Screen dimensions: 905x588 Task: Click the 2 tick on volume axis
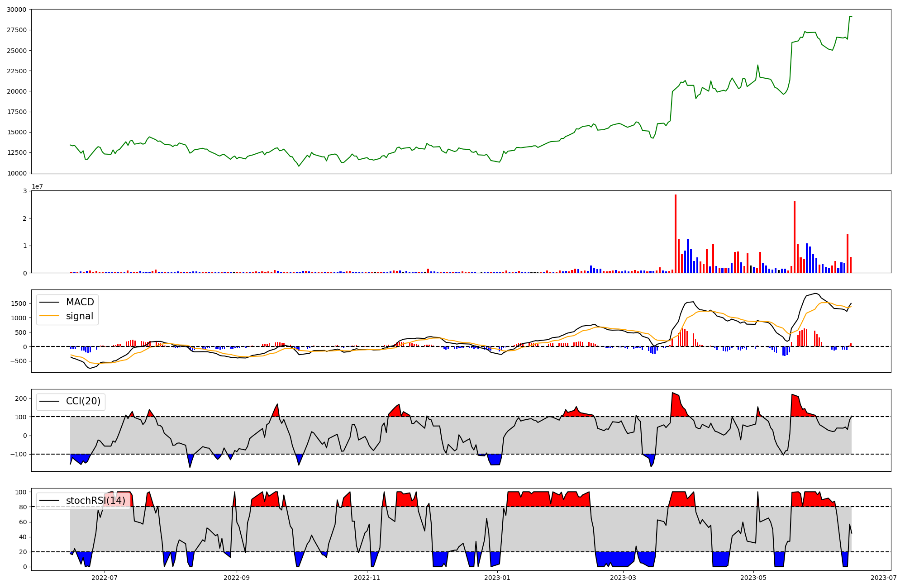pyautogui.click(x=25, y=218)
